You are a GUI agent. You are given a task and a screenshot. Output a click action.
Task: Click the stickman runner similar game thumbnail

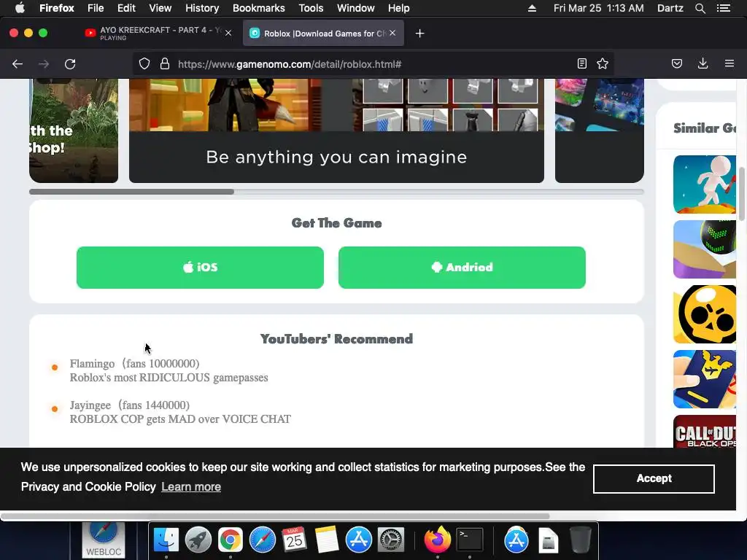point(705,184)
